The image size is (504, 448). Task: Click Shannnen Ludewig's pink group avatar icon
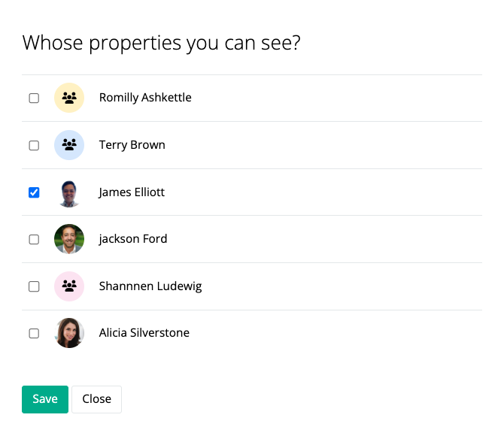coord(69,286)
